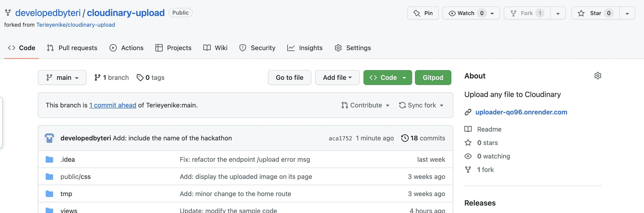Image resolution: width=644 pixels, height=213 pixels.
Task: View the 1 fork link in About
Action: tap(485, 170)
